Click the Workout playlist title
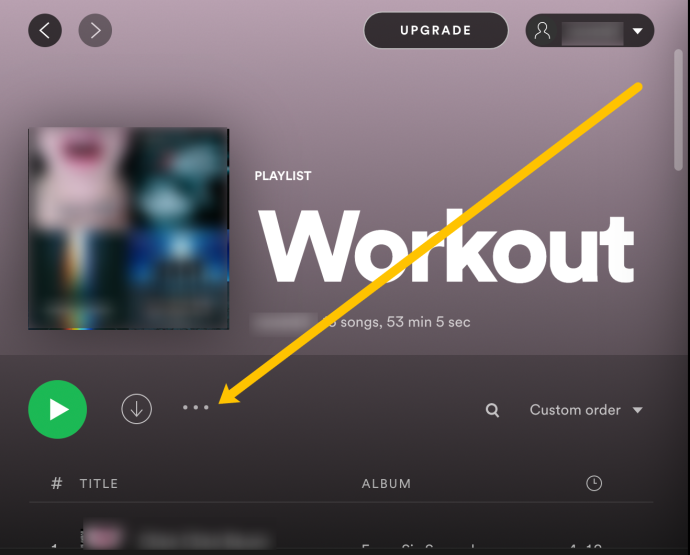690x555 pixels. [x=446, y=246]
